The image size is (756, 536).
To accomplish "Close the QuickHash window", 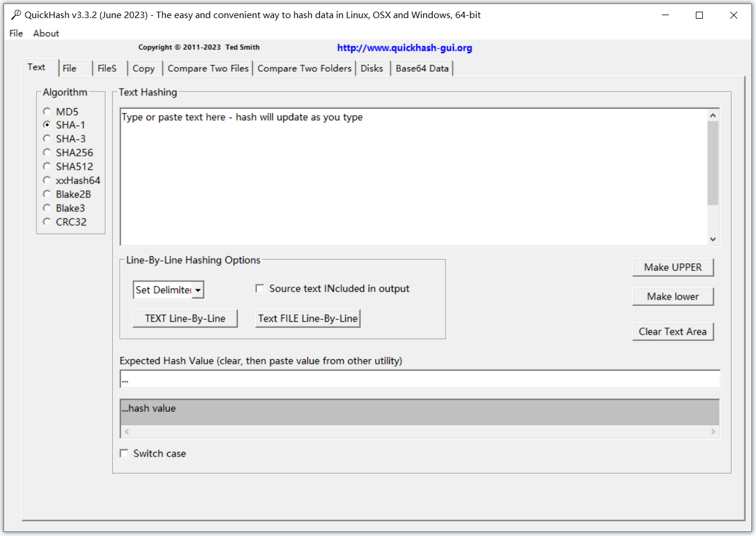I will 734,15.
